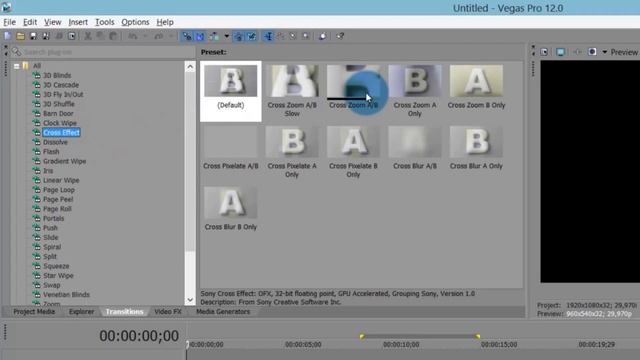
Task: Select the Cross Pixelate A/B preset
Action: click(x=231, y=148)
